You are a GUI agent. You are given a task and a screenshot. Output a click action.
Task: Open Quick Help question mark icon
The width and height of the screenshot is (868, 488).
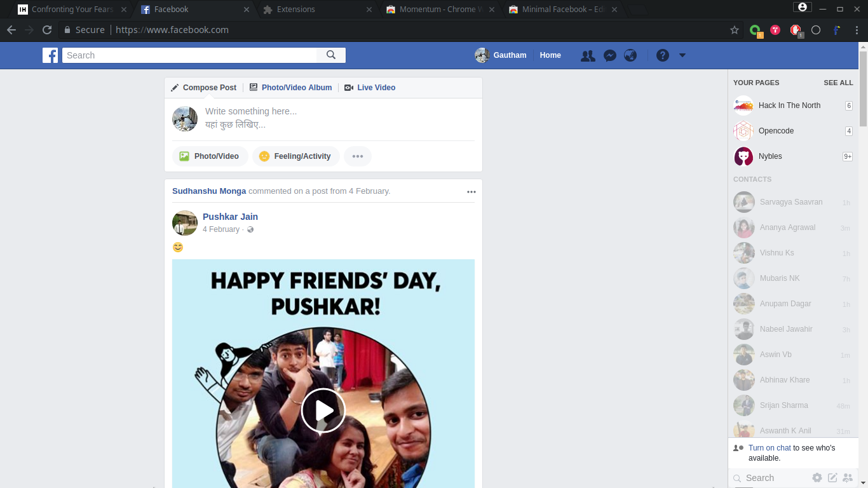663,55
